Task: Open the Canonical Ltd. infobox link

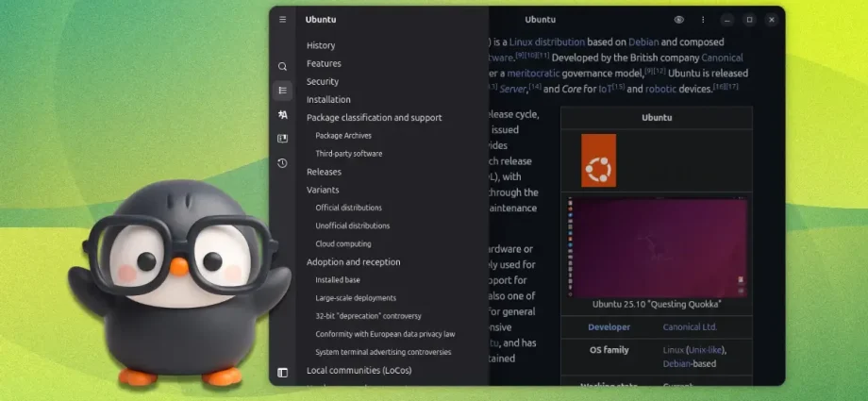Action: click(690, 326)
